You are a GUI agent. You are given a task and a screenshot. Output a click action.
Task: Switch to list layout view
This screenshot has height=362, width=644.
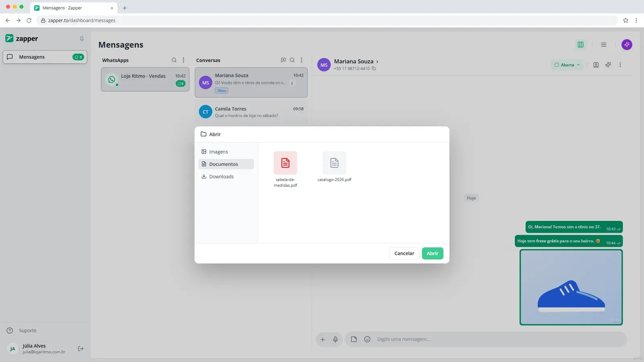coord(604,45)
